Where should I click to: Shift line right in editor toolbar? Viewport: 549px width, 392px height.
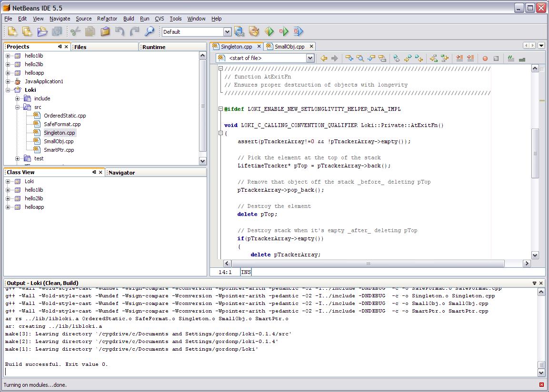(470, 59)
